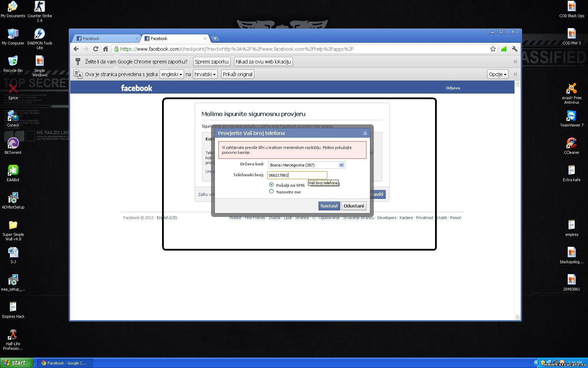Click Odustani to cancel dialog
Viewport: 588px width, 368px height.
[x=354, y=206]
